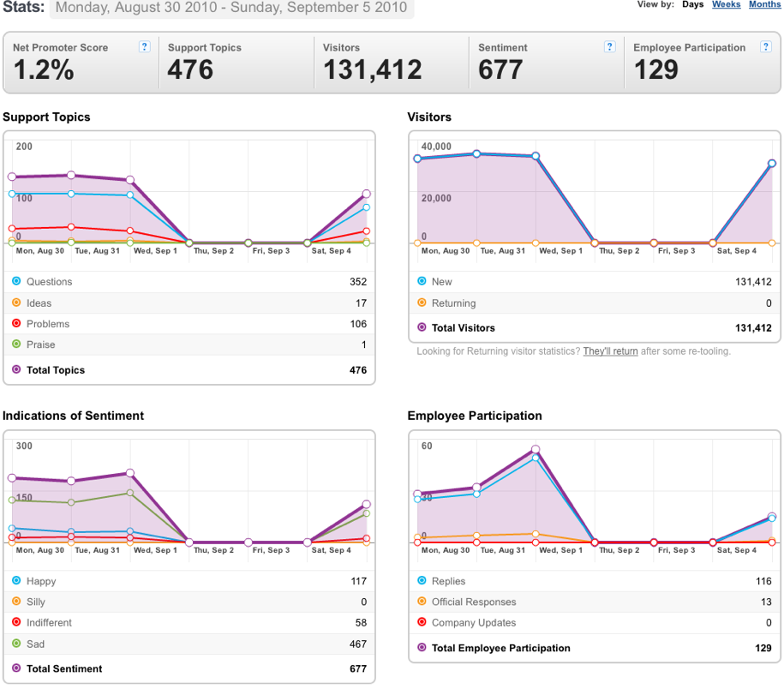Click Total Topics point on Tue, Aug 31
The image size is (784, 689).
[x=71, y=175]
